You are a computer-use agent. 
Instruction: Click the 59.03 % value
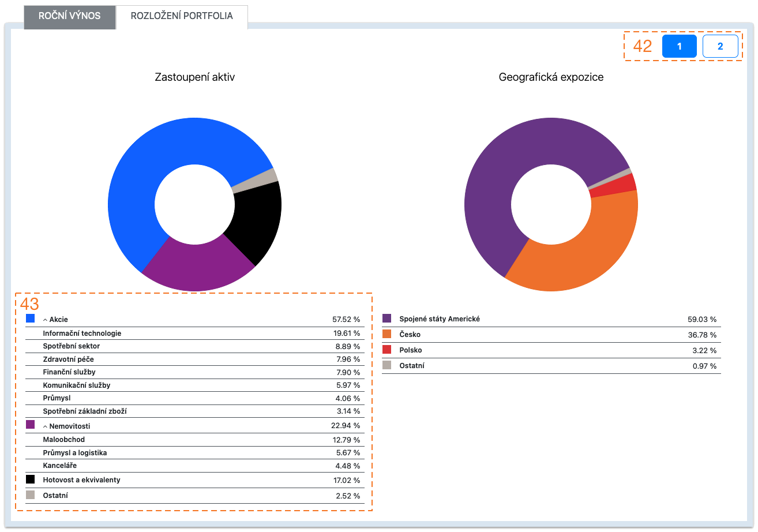(703, 319)
